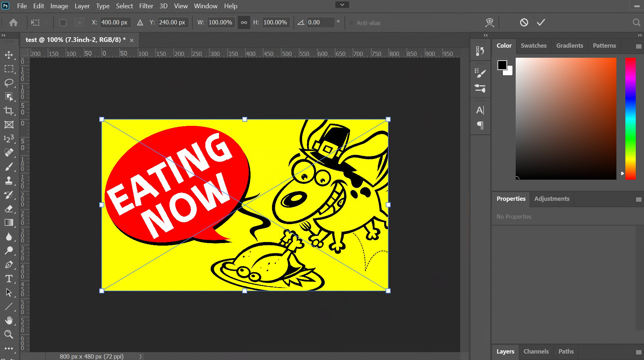This screenshot has width=644, height=360.
Task: Select the Crop tool
Action: click(9, 111)
